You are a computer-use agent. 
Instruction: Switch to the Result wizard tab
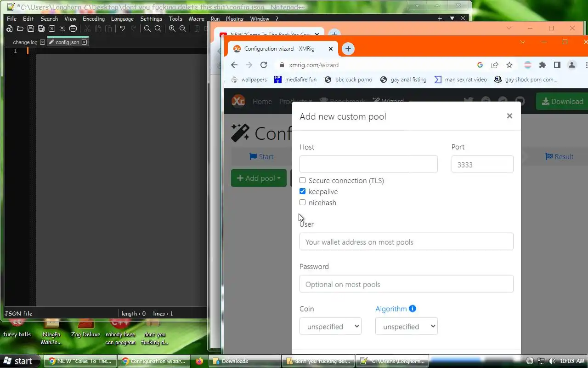click(559, 156)
